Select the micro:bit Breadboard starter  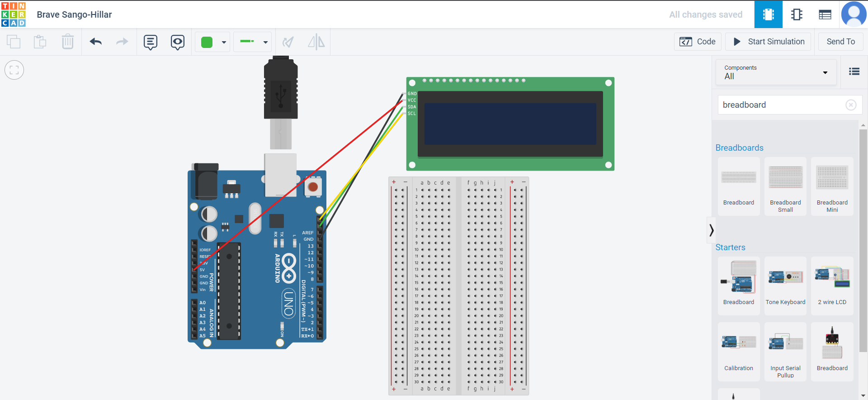click(832, 352)
